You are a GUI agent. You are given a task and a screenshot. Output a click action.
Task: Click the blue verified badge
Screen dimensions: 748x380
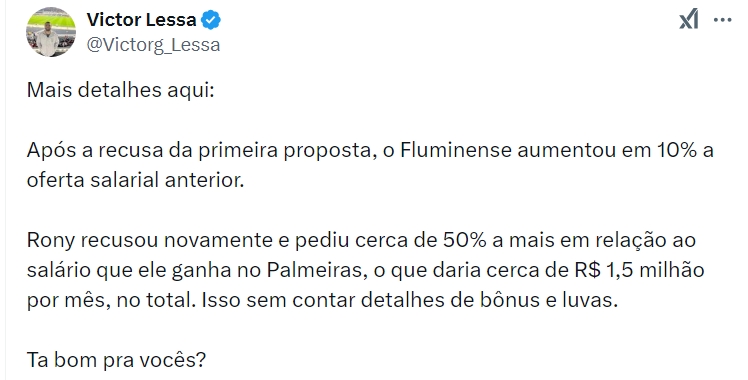coord(210,21)
